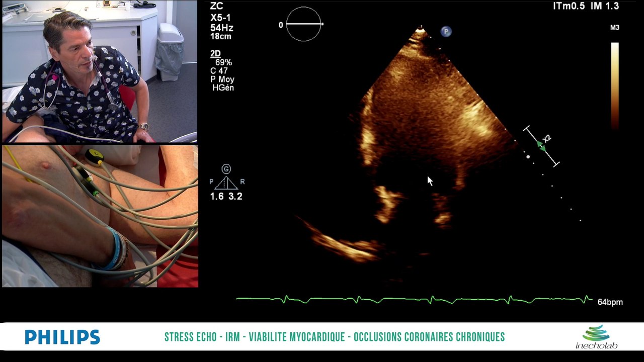The height and width of the screenshot is (362, 644).
Task: Click the 'P Moy' persistence setting
Action: [222, 79]
